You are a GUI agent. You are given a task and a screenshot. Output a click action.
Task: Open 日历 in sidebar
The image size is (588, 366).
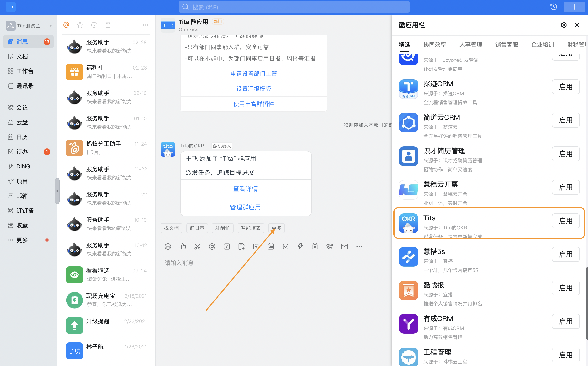[x=28, y=137]
